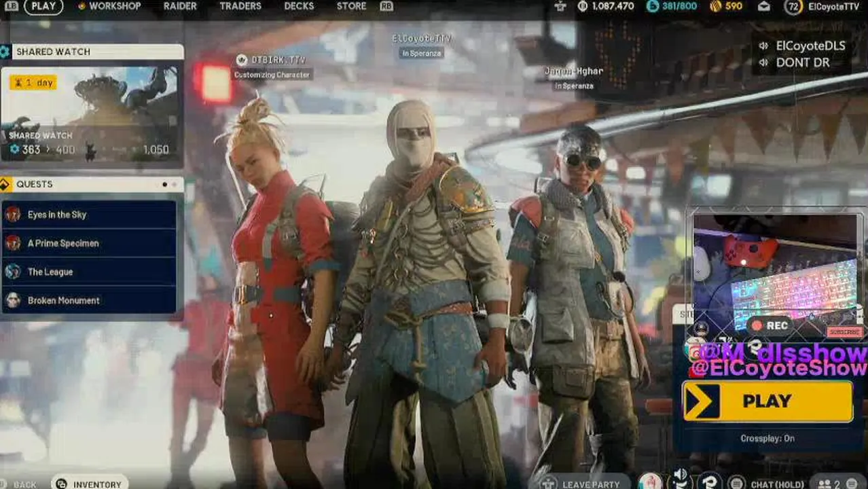Click the 1 day timer badge
Image resolution: width=868 pixels, height=489 pixels.
tap(33, 83)
